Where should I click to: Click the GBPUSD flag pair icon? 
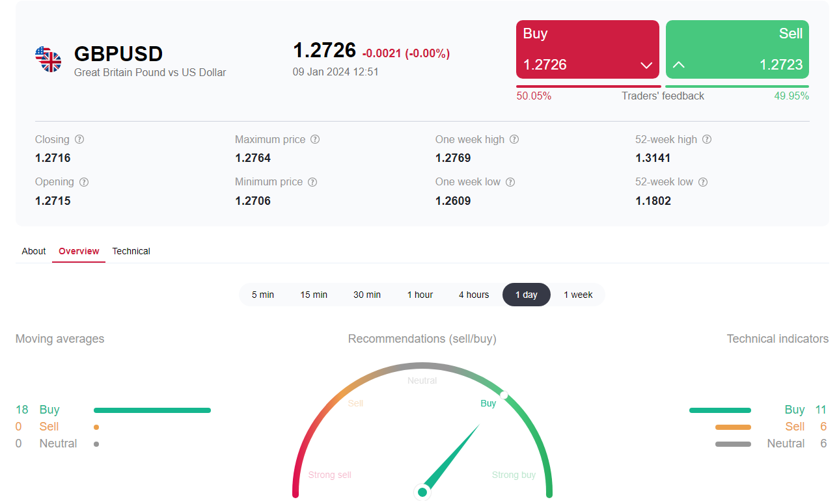coord(48,59)
